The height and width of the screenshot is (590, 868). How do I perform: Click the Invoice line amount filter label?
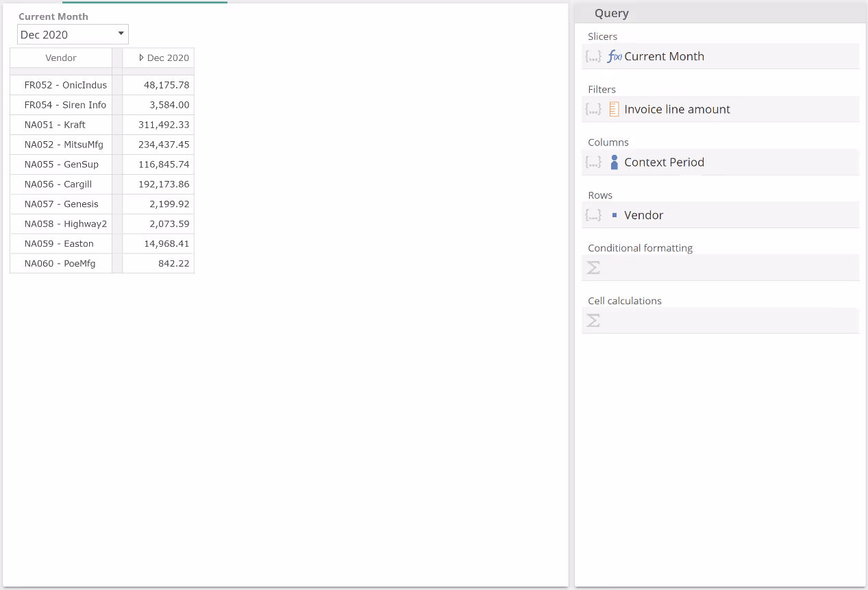(x=677, y=110)
